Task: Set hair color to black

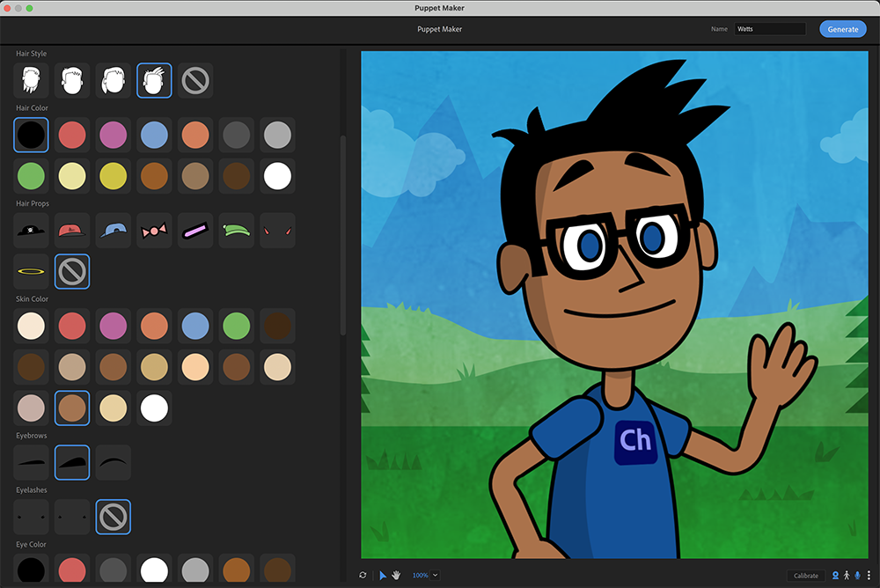Action: click(31, 135)
